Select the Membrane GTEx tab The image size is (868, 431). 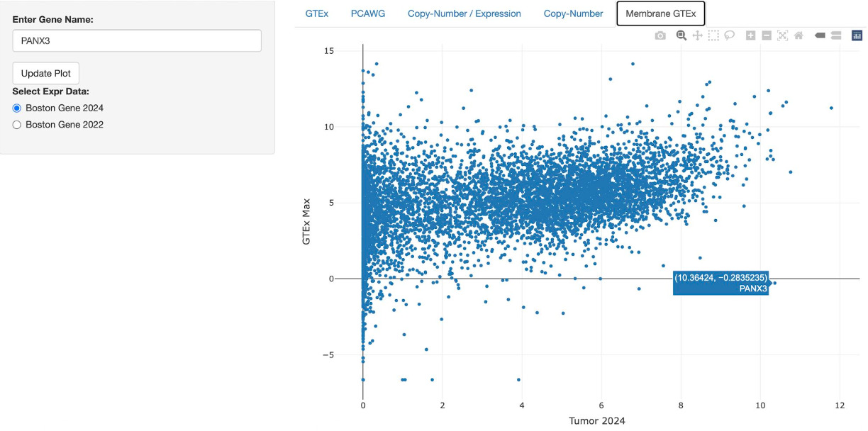pos(661,13)
